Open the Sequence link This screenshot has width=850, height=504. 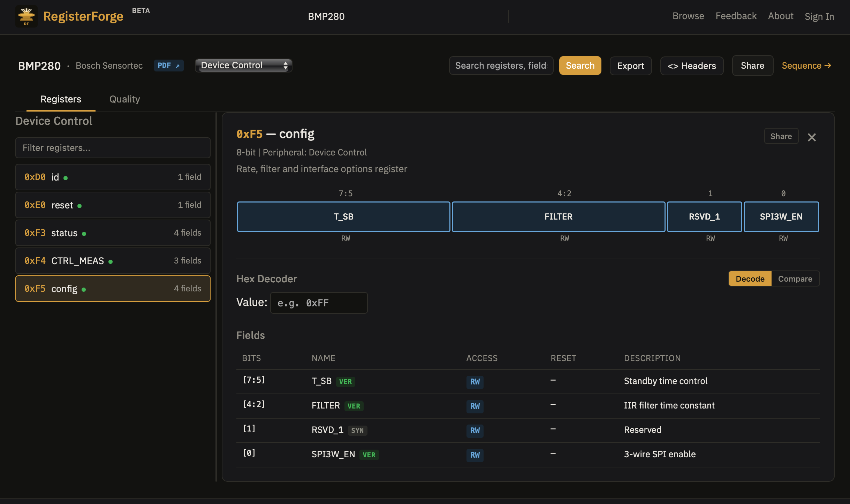(x=806, y=66)
